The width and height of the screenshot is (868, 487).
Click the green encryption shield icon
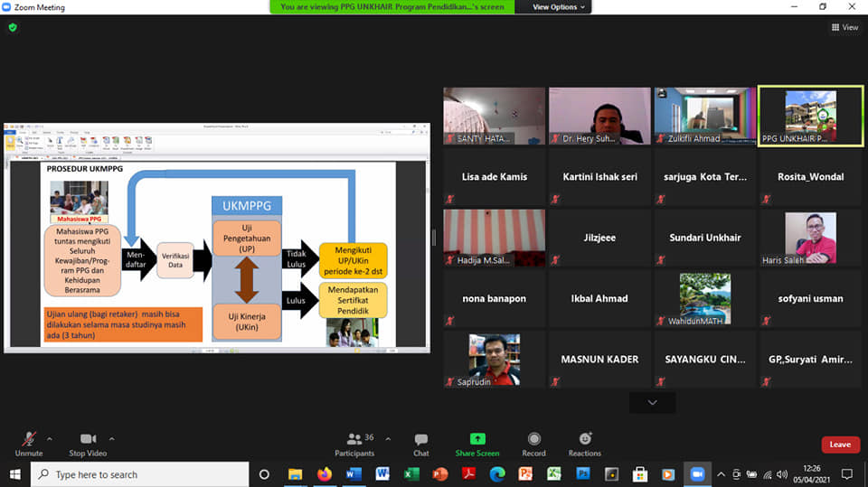13,28
